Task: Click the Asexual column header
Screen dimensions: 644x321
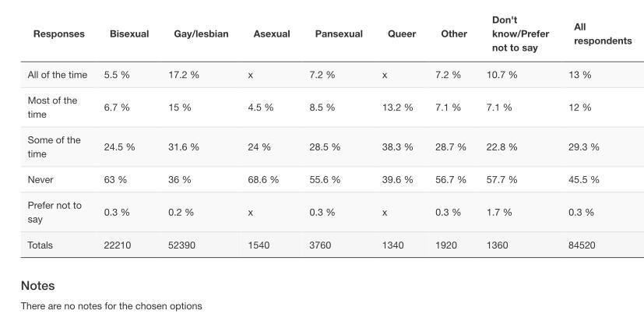Action: (272, 34)
